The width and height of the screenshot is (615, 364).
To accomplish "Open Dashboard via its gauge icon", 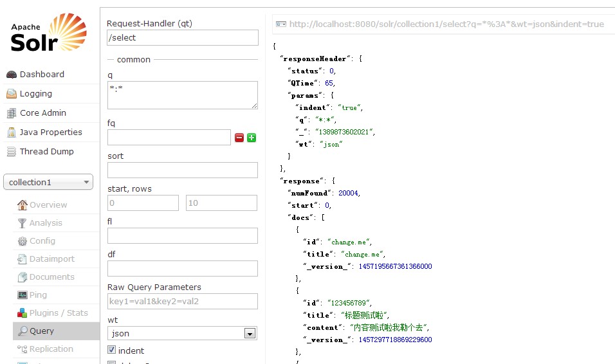I will coord(12,75).
